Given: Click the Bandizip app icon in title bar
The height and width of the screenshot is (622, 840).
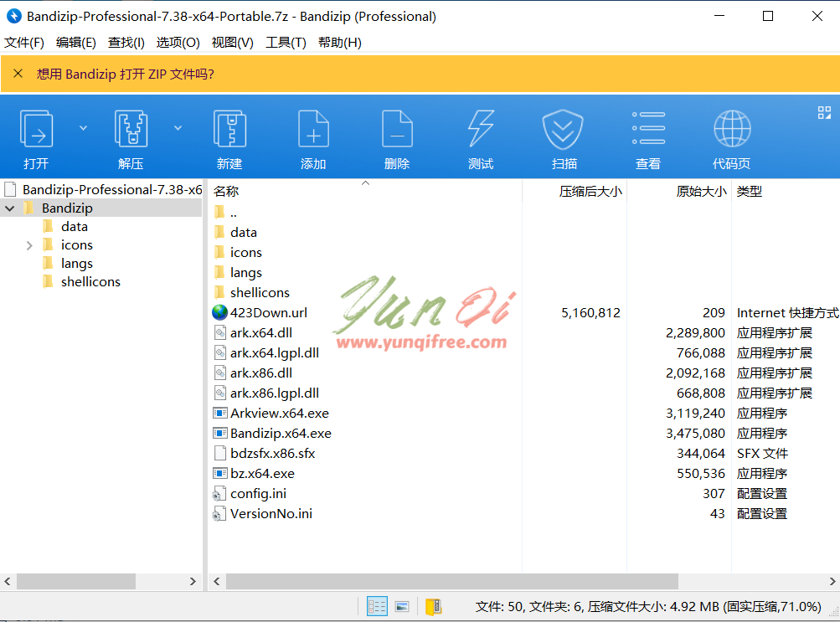Looking at the screenshot, I should point(14,16).
